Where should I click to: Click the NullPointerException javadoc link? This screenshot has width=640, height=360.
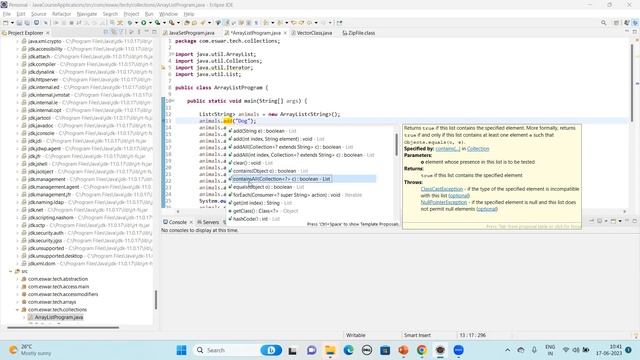tap(444, 202)
